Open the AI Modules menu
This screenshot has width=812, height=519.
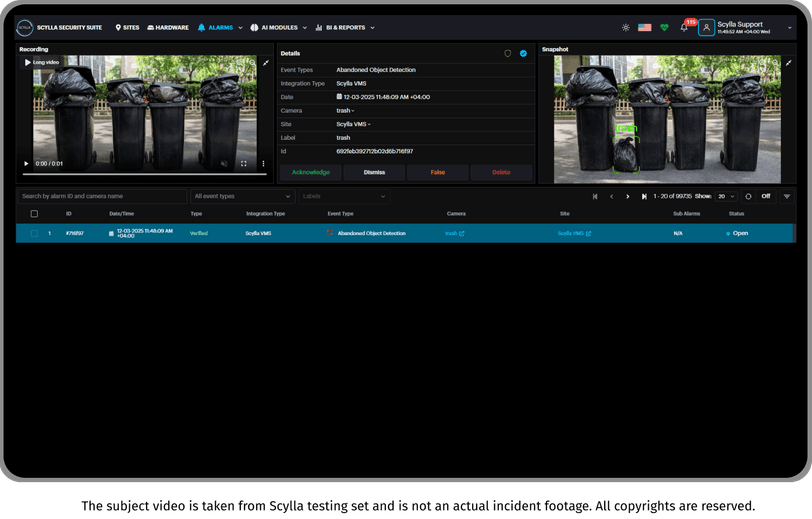pos(279,27)
